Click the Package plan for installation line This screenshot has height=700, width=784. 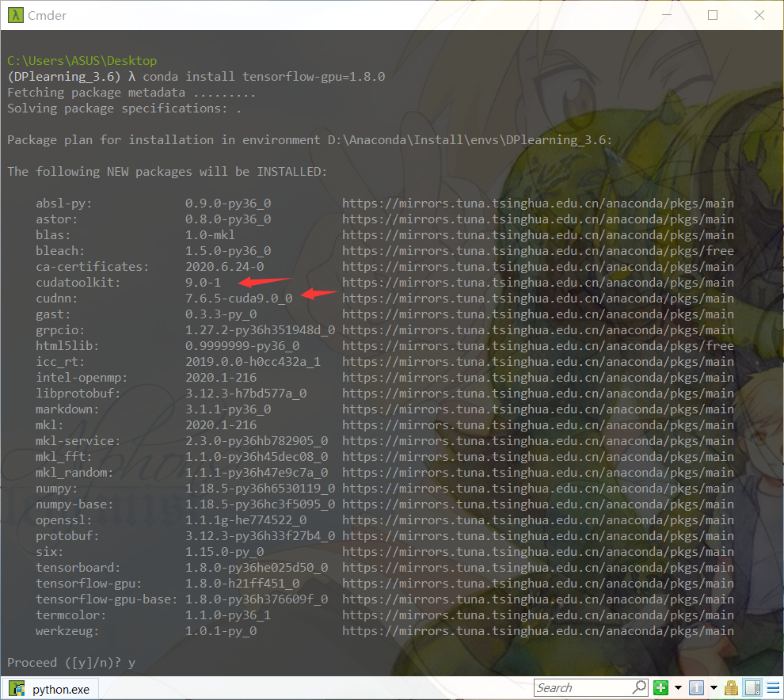point(310,140)
